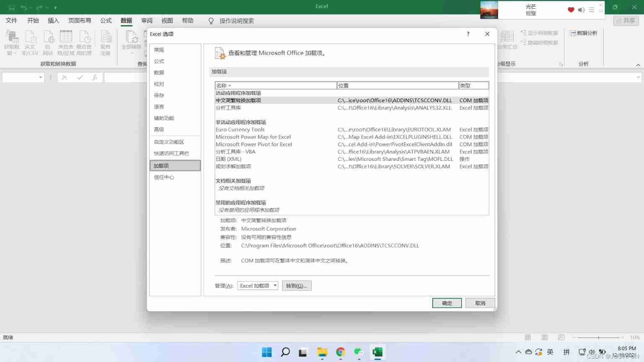
Task: Click the From Table/Range (来自表格/区域) icon
Action: pos(66,42)
